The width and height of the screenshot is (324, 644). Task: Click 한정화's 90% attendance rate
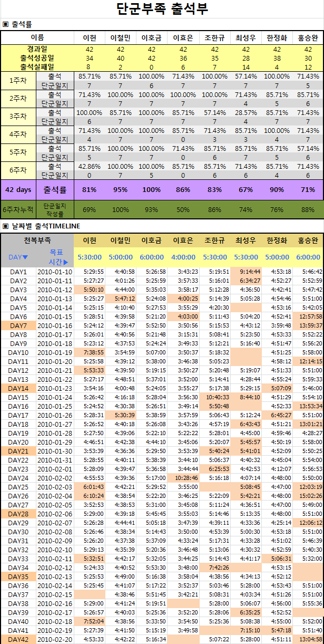tap(277, 189)
